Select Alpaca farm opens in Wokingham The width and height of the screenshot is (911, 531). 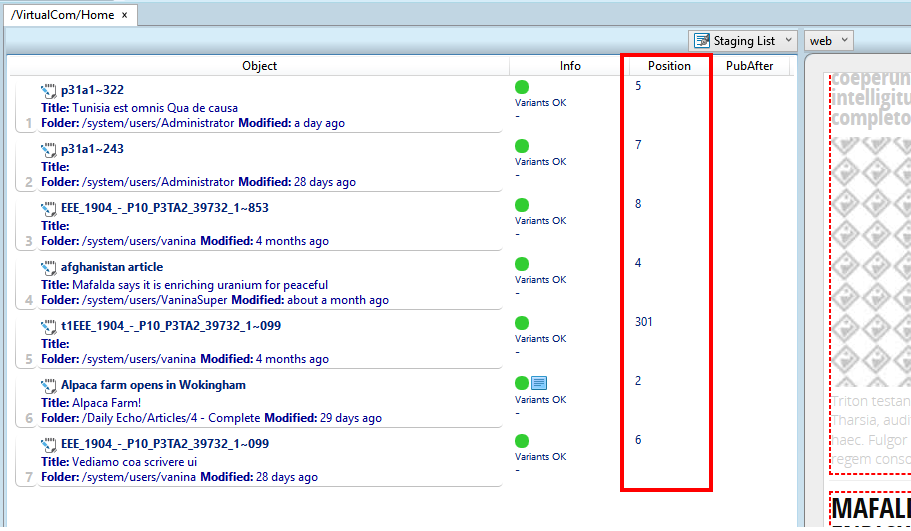[x=153, y=385]
